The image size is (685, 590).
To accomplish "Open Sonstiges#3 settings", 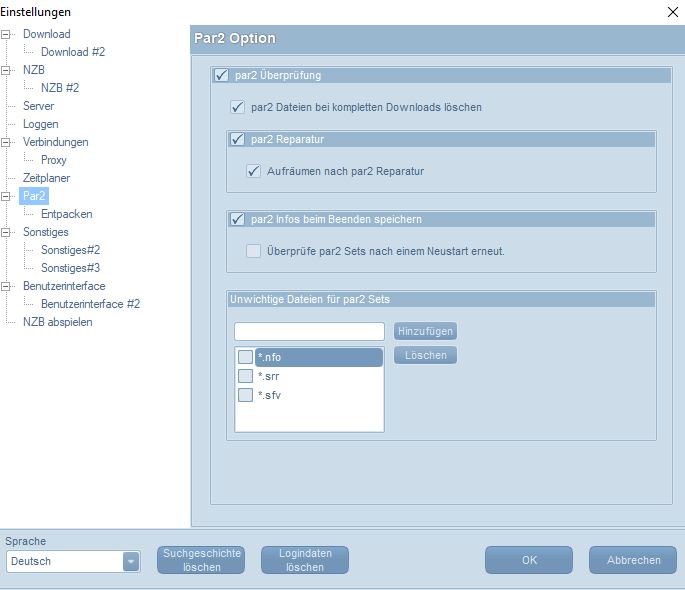I will point(70,268).
